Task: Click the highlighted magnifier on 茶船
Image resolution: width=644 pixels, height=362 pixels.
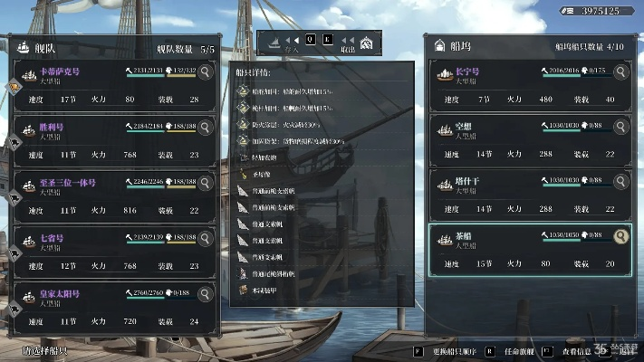Action: pyautogui.click(x=620, y=237)
